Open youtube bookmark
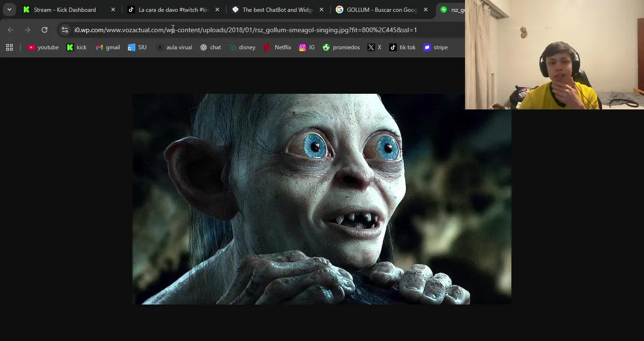Viewport: 644px width, 341px height. click(x=43, y=47)
